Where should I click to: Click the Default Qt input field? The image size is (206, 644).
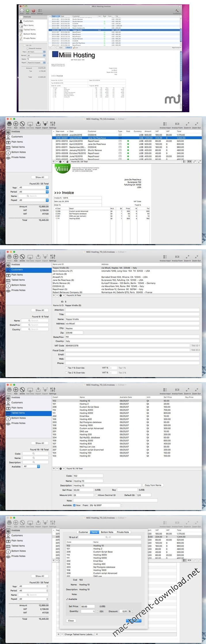point(143,495)
